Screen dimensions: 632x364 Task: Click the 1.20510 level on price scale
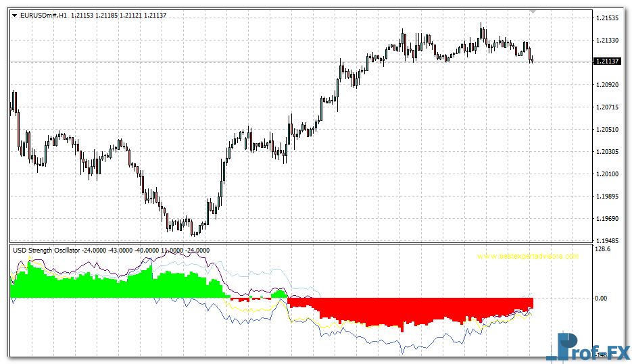coord(607,129)
